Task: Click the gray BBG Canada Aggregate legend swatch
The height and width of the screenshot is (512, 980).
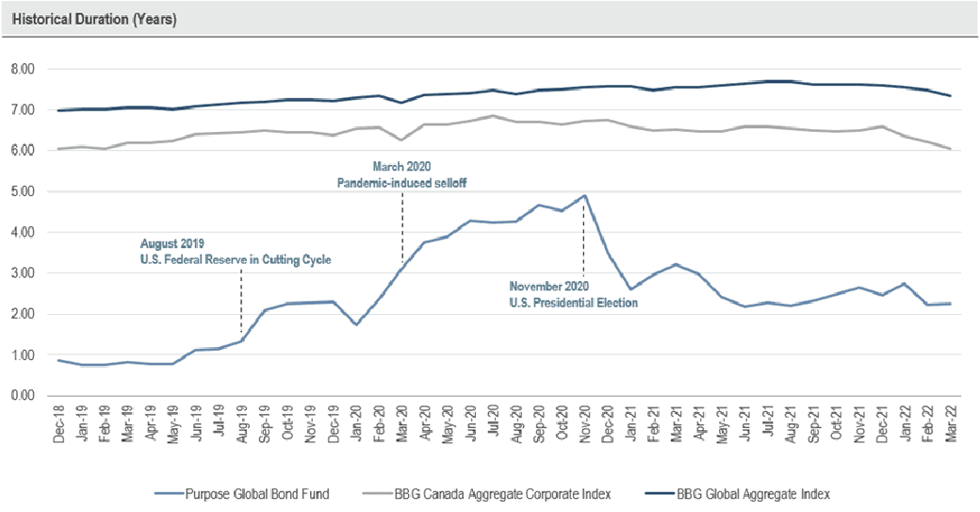Action: (x=392, y=492)
